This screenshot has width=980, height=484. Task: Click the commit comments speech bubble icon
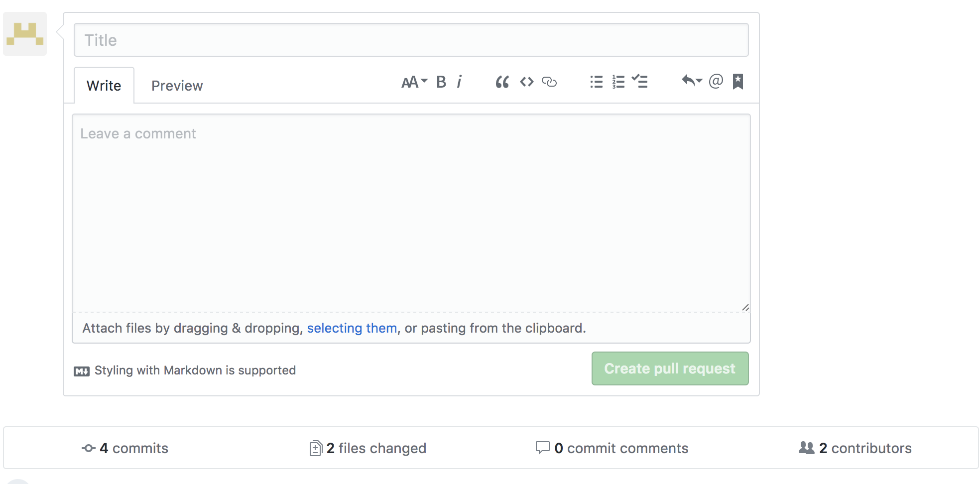click(542, 448)
